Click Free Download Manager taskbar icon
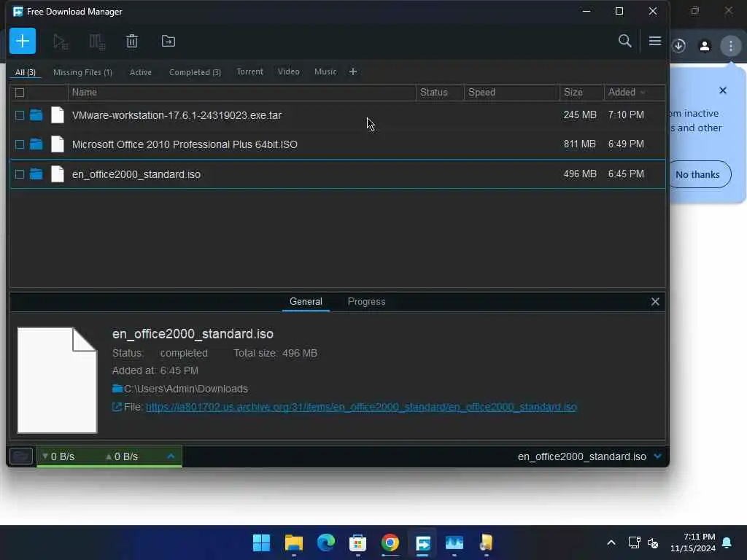 pyautogui.click(x=422, y=542)
